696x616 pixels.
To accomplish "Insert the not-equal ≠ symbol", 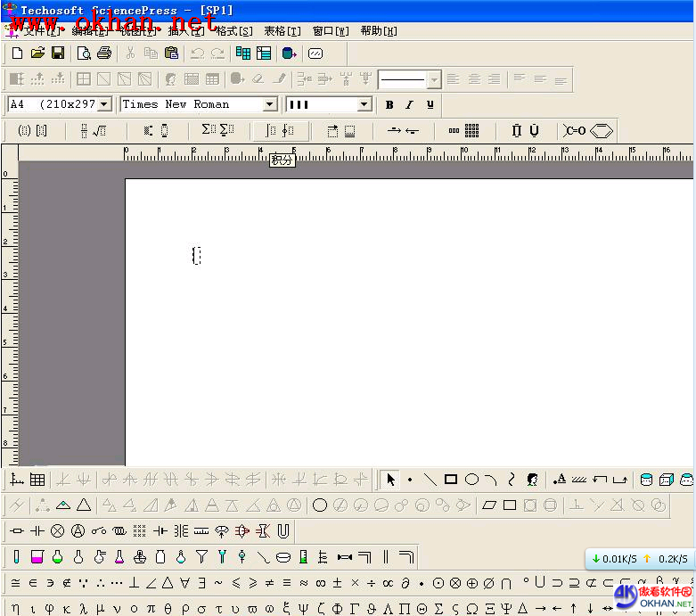I will pos(269,583).
